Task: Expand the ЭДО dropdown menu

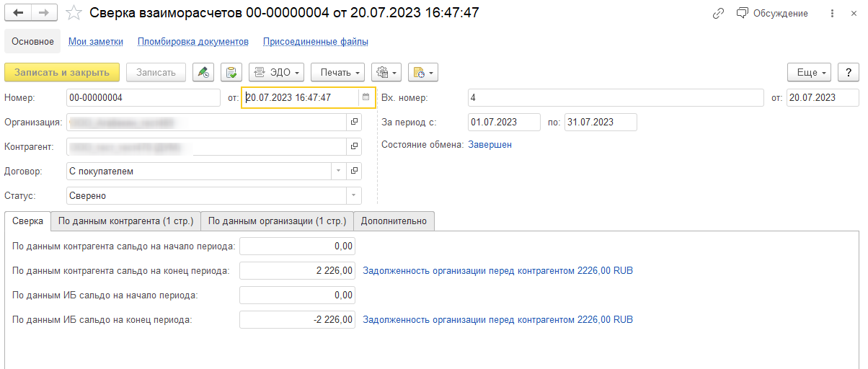Action: point(277,72)
